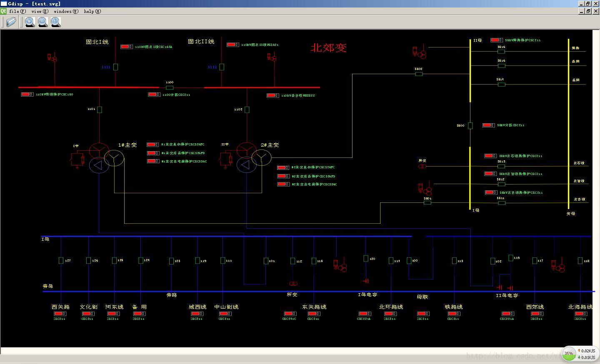This screenshot has width=600, height=364.
Task: Click breaker 5513 on 北石线
Action: click(x=501, y=166)
